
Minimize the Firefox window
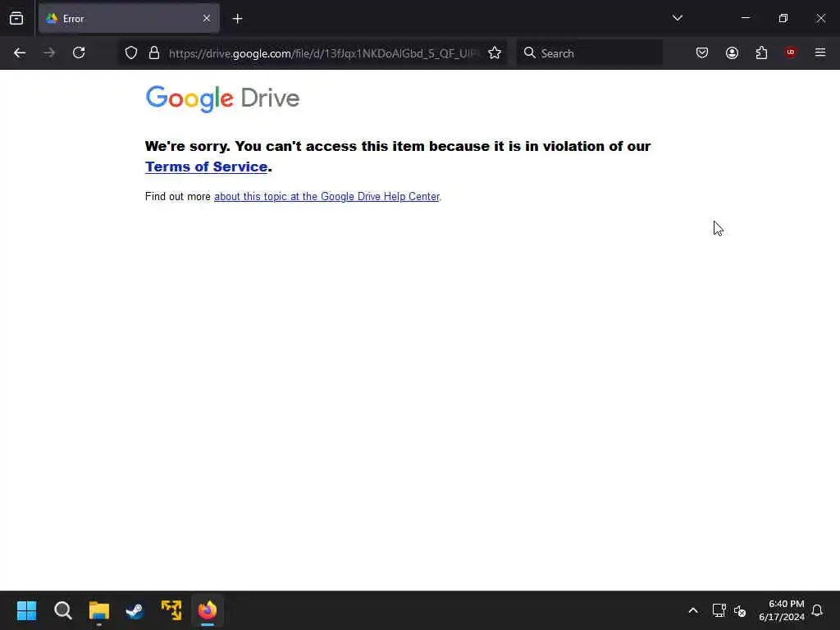tap(745, 18)
